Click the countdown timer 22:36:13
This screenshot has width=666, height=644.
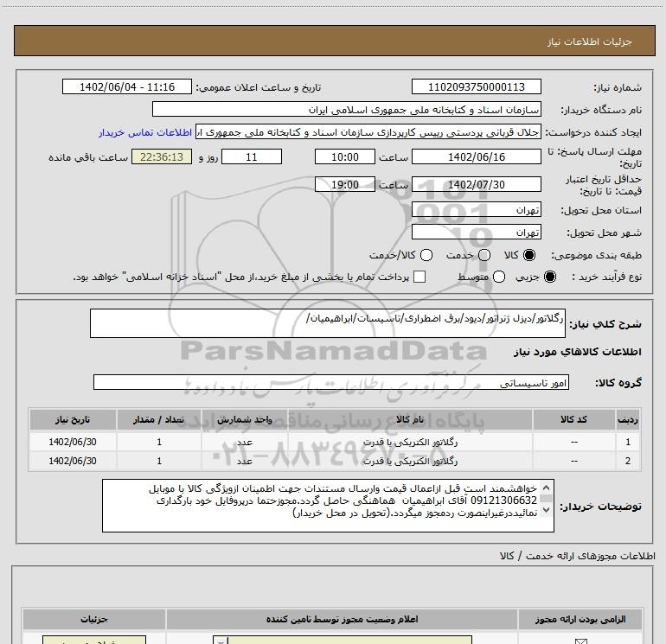tap(162, 156)
